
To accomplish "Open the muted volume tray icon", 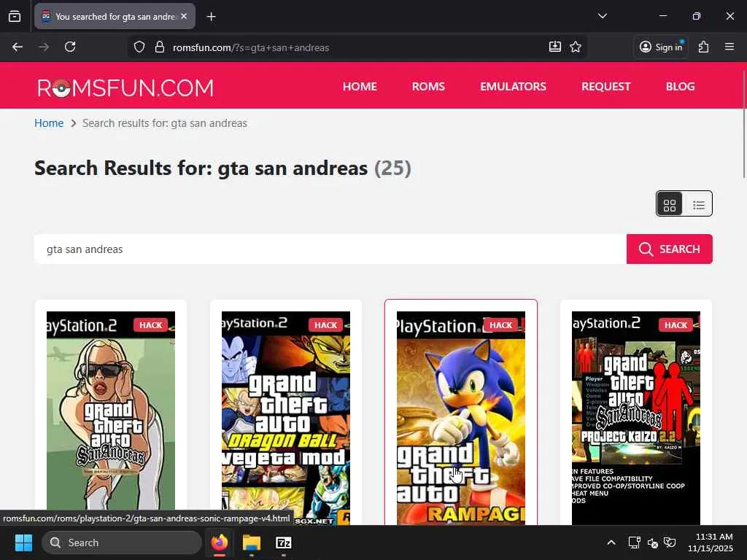I will (653, 542).
